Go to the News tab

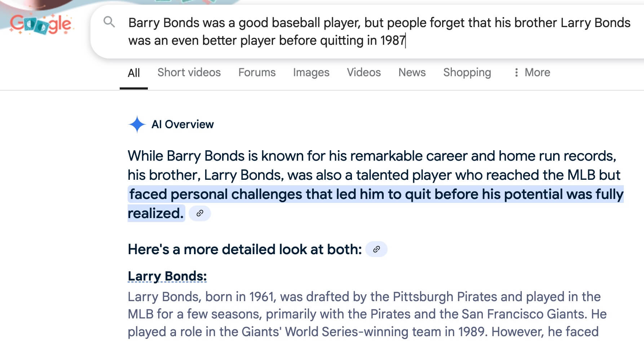(x=412, y=73)
